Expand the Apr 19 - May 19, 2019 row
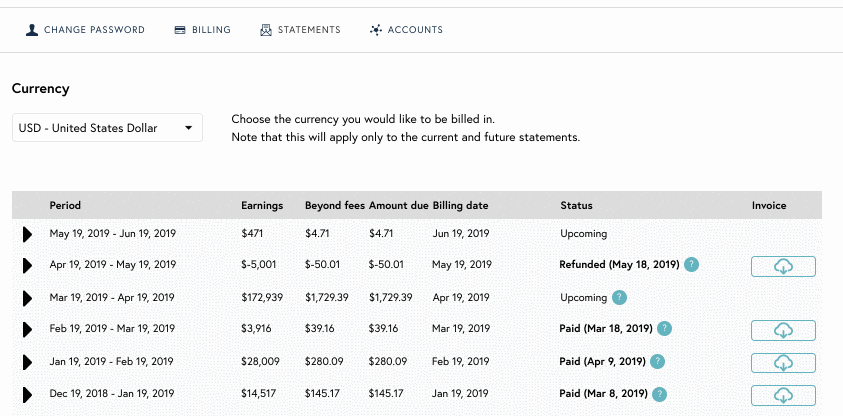This screenshot has width=843, height=416. 27,265
